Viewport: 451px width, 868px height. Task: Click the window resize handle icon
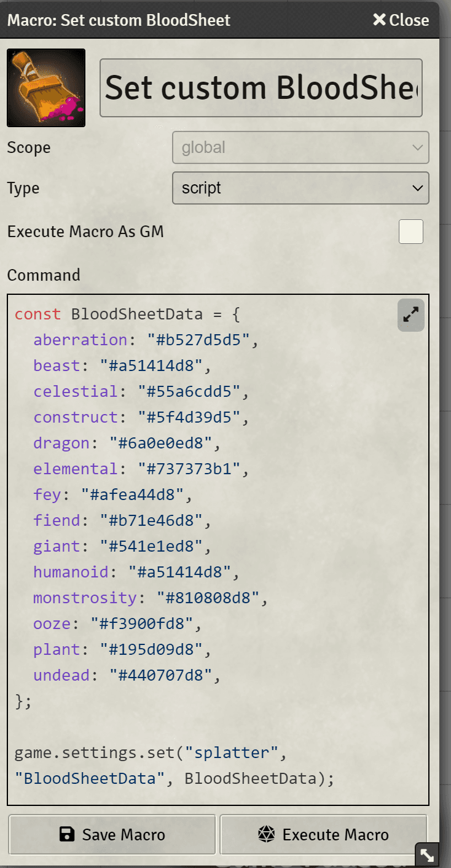pos(426,854)
